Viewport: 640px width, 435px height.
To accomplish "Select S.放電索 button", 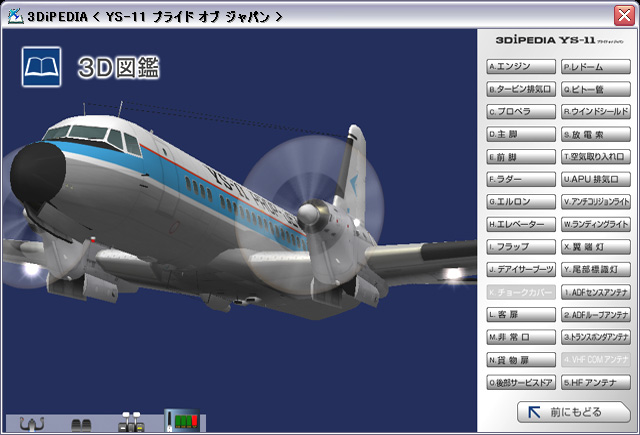I will 596,134.
